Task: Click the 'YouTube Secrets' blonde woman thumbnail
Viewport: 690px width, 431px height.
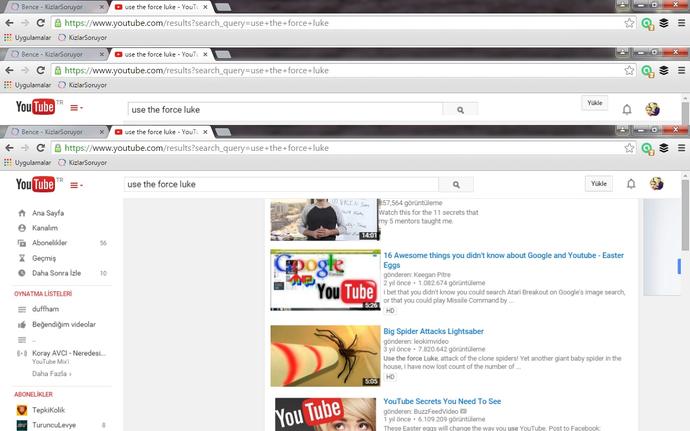Action: [325, 414]
